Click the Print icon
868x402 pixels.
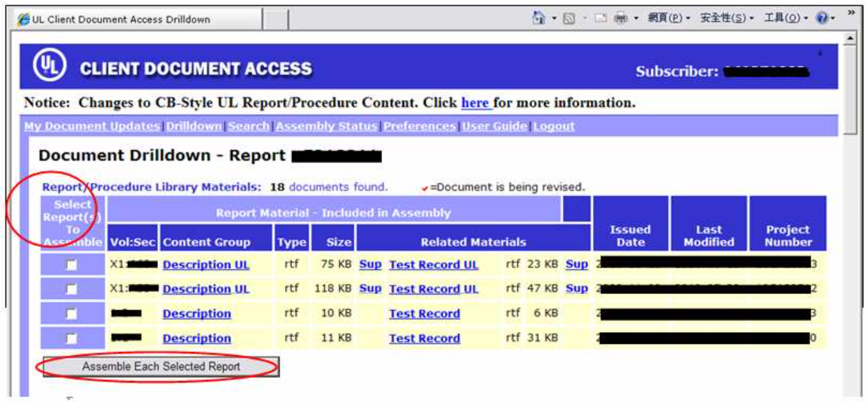tap(620, 18)
